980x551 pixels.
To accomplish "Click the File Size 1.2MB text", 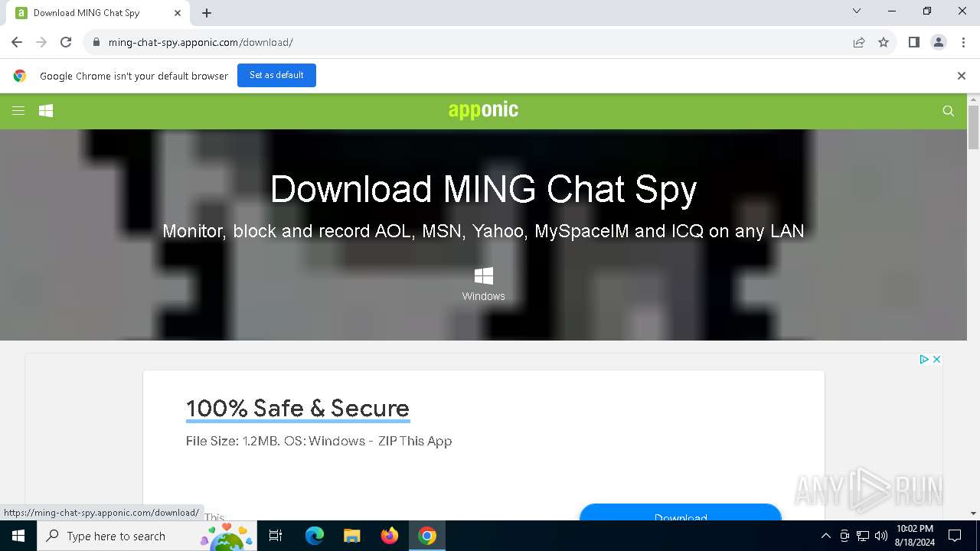I will tap(319, 441).
